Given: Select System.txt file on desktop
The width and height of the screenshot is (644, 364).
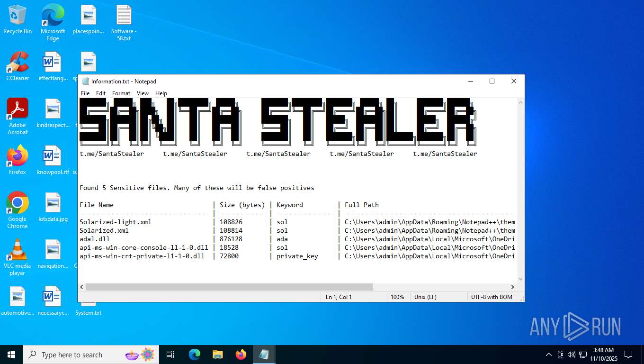Looking at the screenshot, I should click(x=88, y=308).
